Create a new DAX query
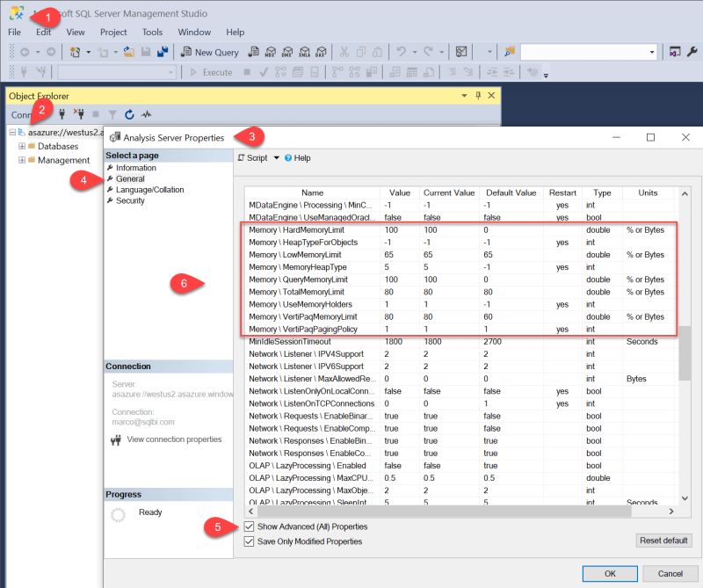The width and height of the screenshot is (703, 588). click(323, 52)
